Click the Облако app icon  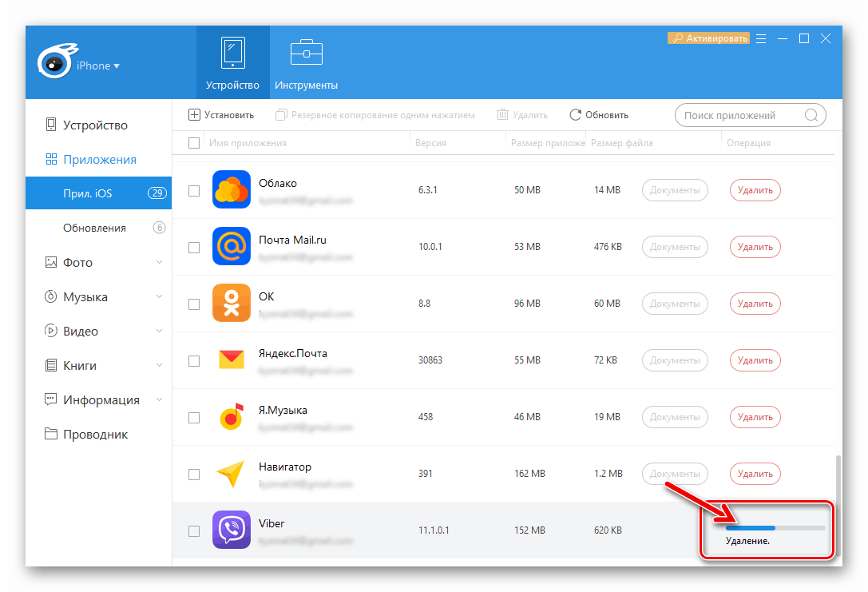(232, 189)
